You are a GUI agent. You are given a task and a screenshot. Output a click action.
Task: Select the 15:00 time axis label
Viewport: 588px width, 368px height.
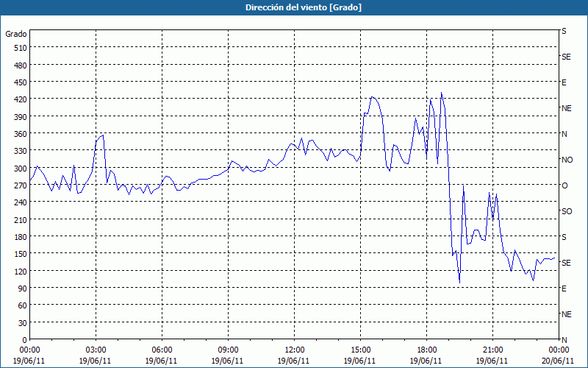(360, 350)
